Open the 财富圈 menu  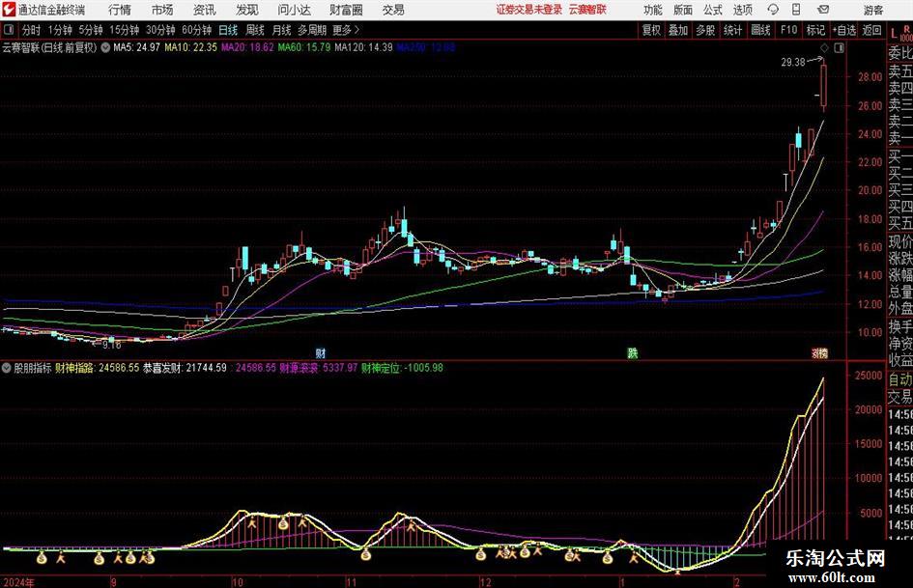click(346, 10)
